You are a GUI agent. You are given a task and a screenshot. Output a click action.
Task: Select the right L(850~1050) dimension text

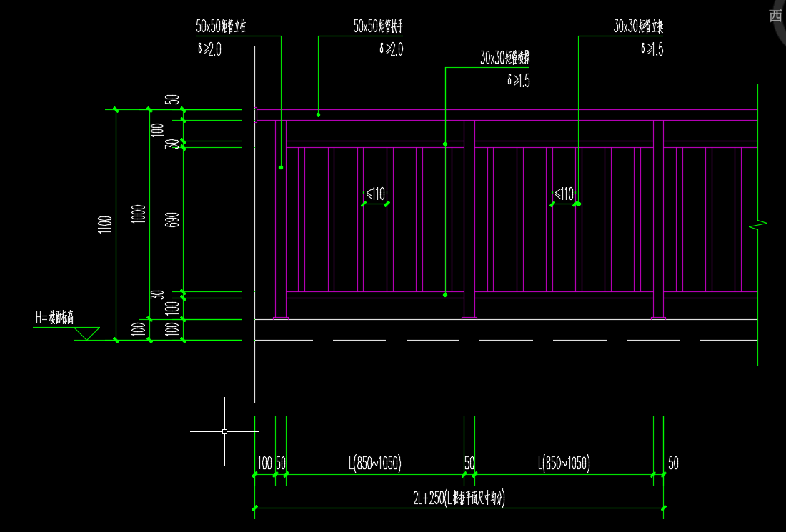click(563, 463)
